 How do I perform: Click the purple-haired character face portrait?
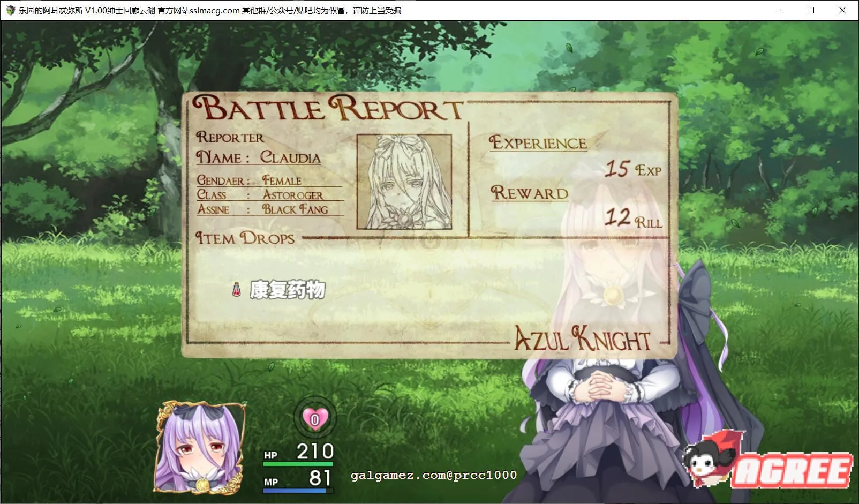click(x=201, y=448)
